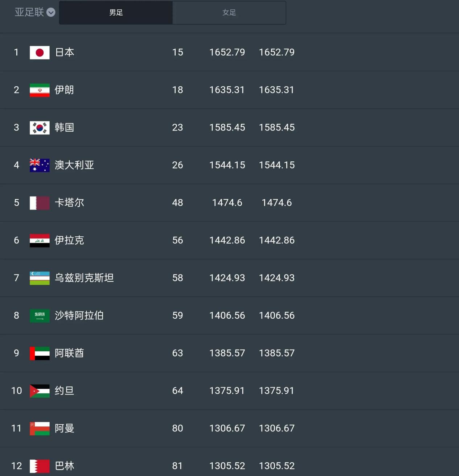Click the Saudi Arabia flag icon
The image size is (459, 476).
click(x=40, y=316)
